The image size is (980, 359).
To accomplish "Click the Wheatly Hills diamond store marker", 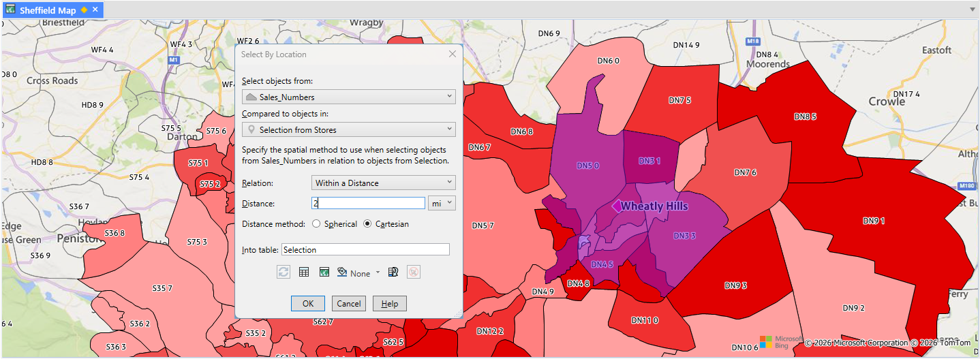I will click(x=616, y=206).
